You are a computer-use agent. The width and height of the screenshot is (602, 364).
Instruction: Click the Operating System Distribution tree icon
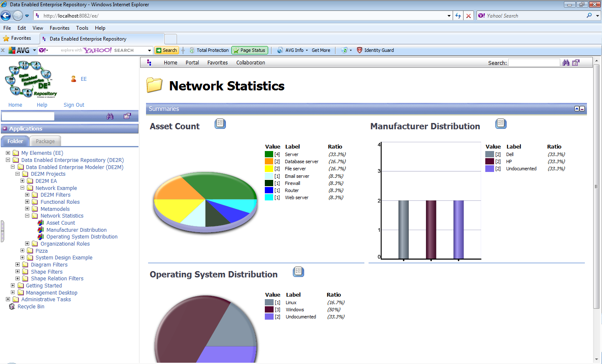41,237
